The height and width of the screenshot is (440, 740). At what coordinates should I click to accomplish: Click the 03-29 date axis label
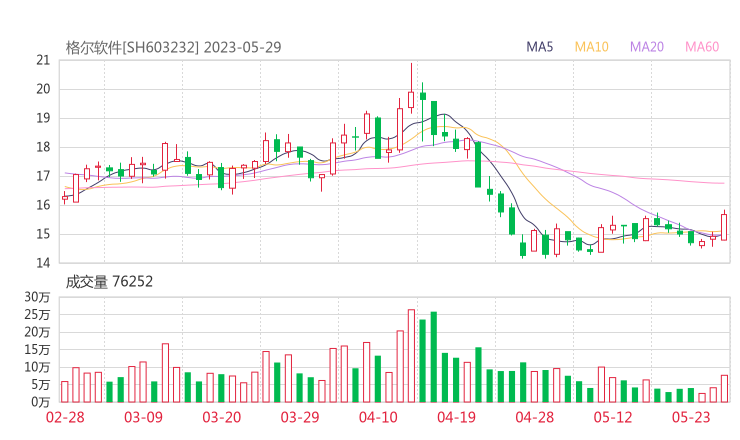point(300,417)
